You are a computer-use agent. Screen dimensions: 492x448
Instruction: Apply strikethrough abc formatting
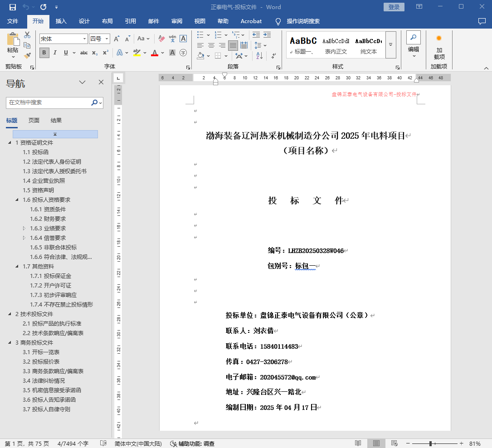(x=84, y=53)
